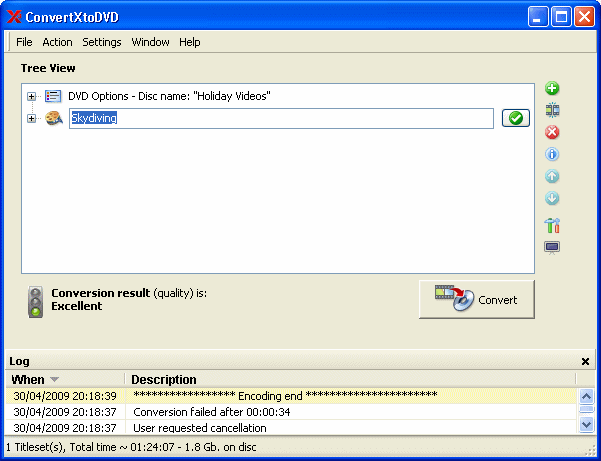Screen dimensions: 601x461
Task: Click the "Log" panel title
Action: click(19, 361)
